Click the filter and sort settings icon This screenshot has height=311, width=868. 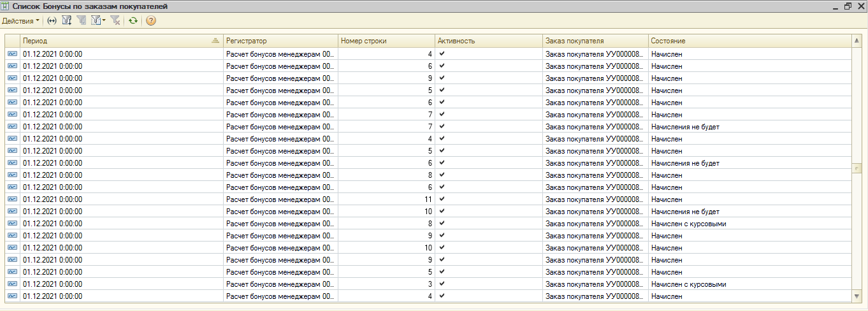coord(67,20)
